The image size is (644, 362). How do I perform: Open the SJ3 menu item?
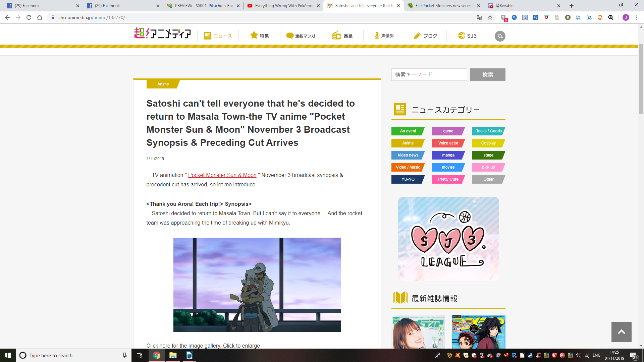point(467,36)
